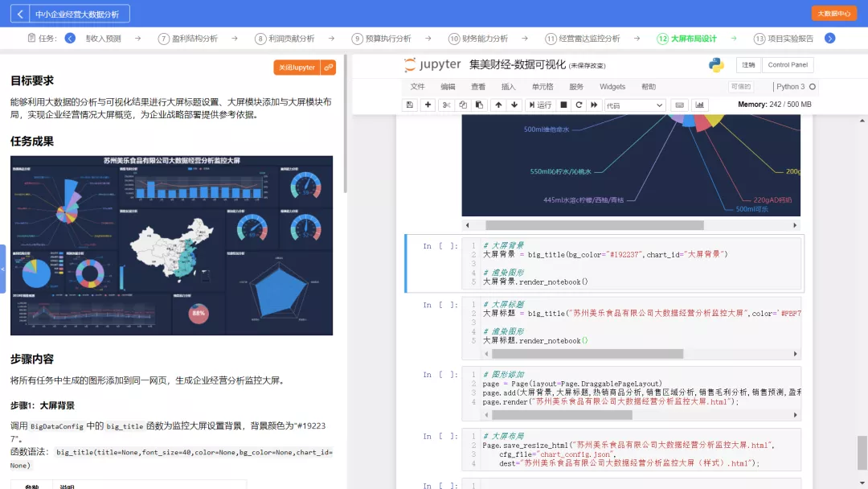Cut selected cell with scissors icon
The width and height of the screenshot is (868, 489).
point(447,105)
